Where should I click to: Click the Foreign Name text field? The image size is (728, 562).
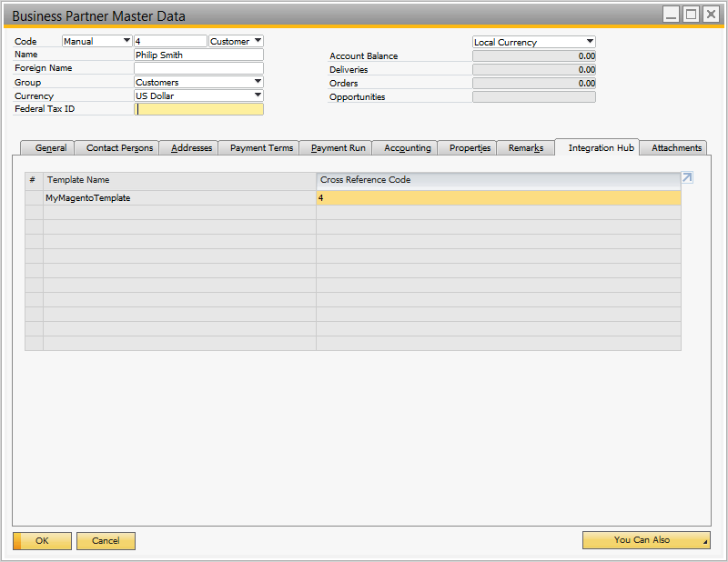198,68
